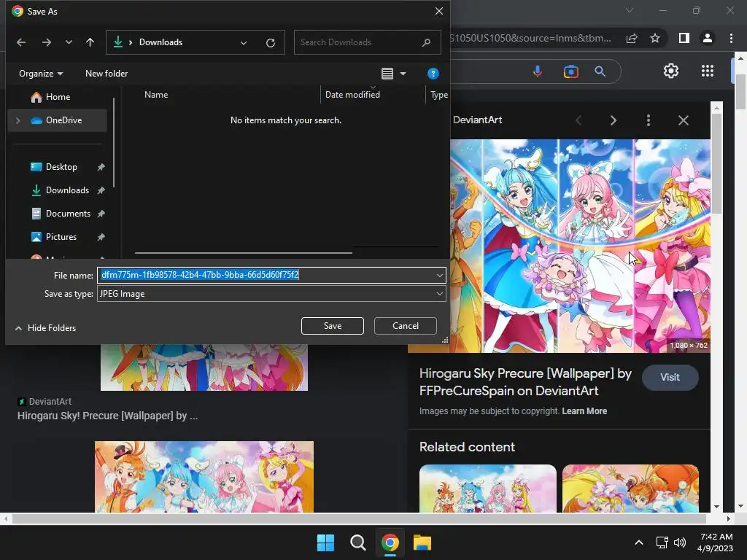Viewport: 747px width, 560px height.
Task: Close the image preview panel
Action: pos(683,120)
